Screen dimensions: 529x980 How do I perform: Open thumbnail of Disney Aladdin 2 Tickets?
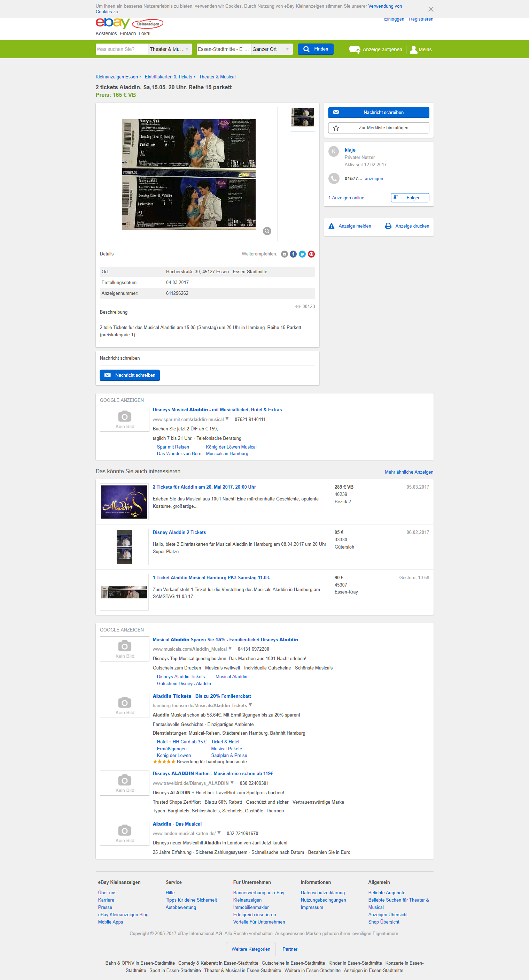(124, 547)
